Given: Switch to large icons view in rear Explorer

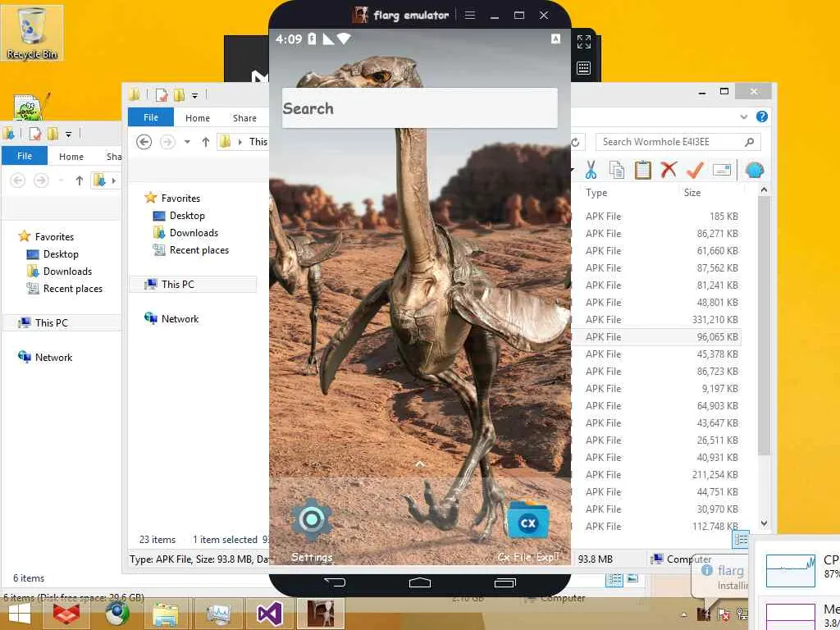Looking at the screenshot, I should (x=632, y=578).
